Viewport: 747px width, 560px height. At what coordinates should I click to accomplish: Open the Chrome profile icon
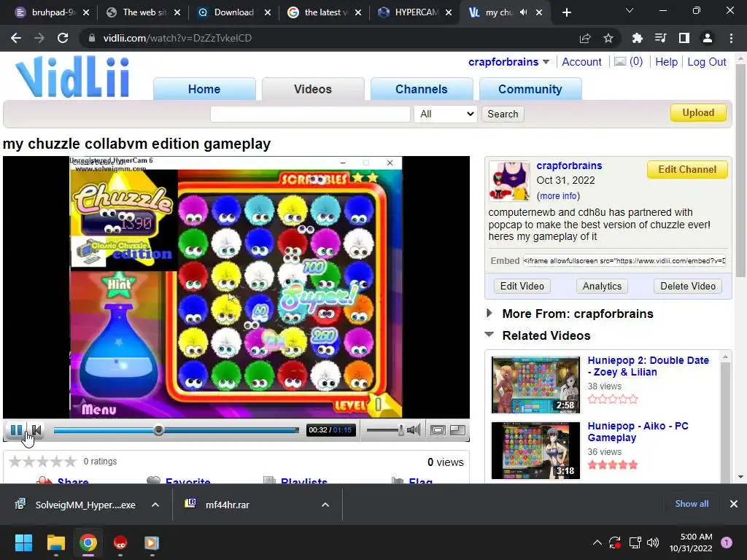click(x=708, y=38)
